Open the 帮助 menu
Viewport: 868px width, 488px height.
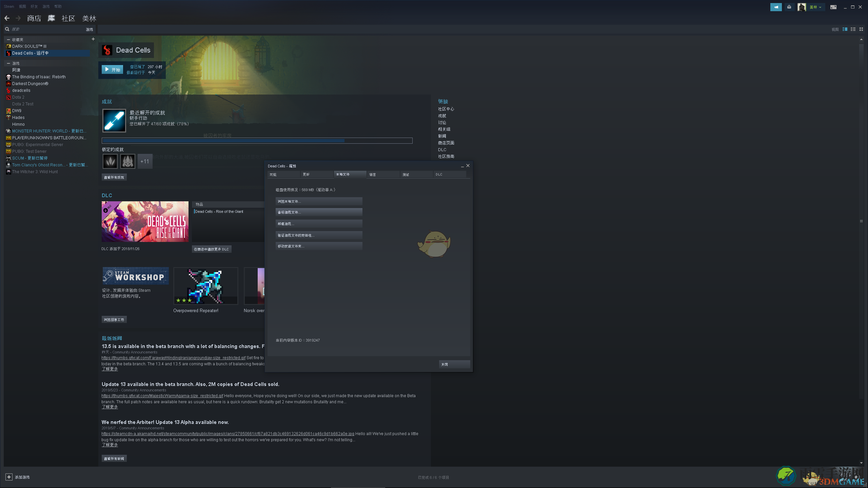[58, 6]
